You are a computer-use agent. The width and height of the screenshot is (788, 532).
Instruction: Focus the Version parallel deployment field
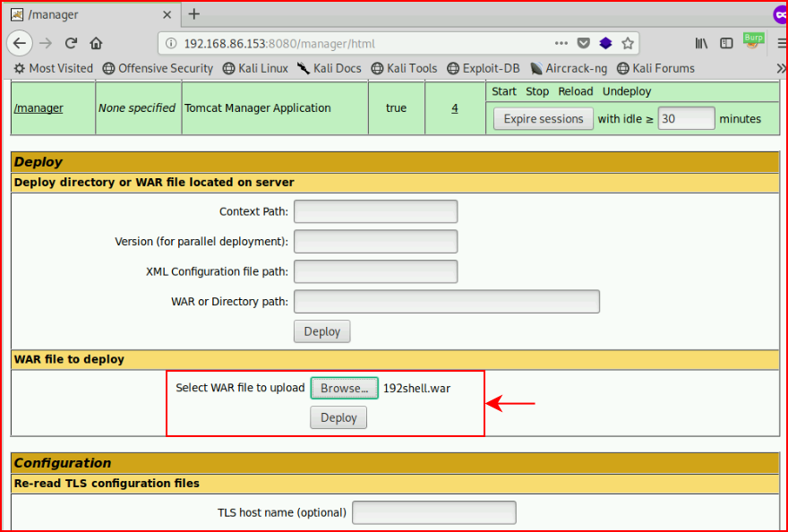click(x=375, y=241)
